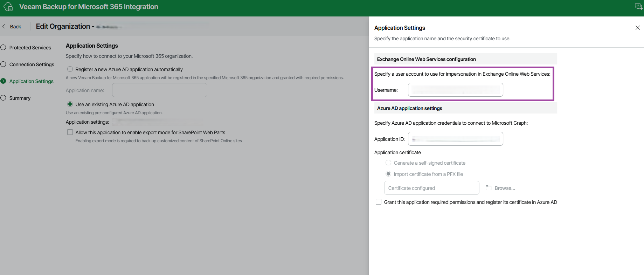The width and height of the screenshot is (644, 275).
Task: Click the Application ID text field
Action: click(x=455, y=139)
